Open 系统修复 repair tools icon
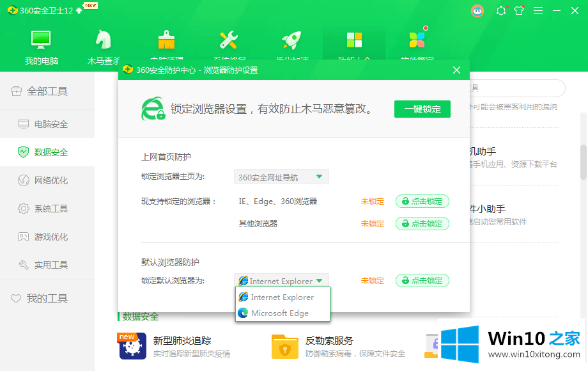The height and width of the screenshot is (371, 588). tap(229, 40)
